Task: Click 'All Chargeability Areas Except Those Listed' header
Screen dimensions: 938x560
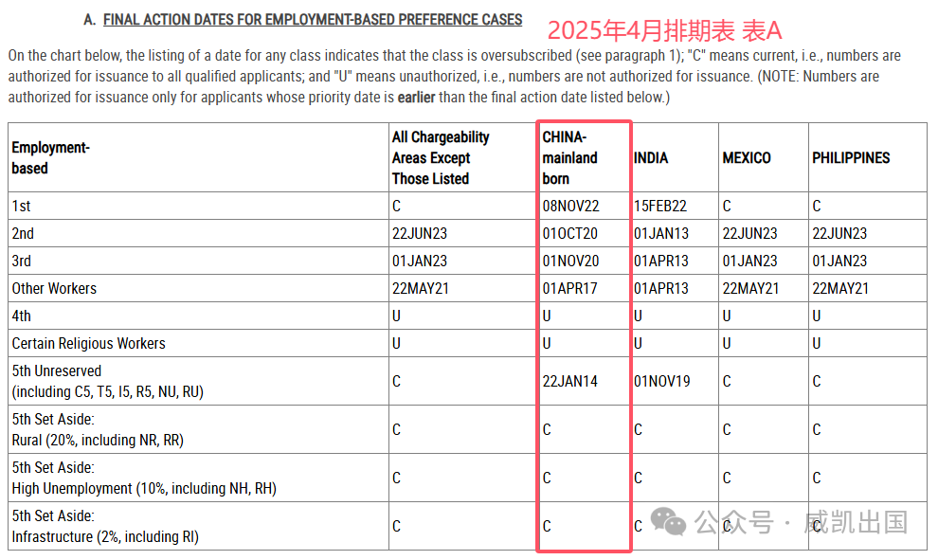Action: 441,158
